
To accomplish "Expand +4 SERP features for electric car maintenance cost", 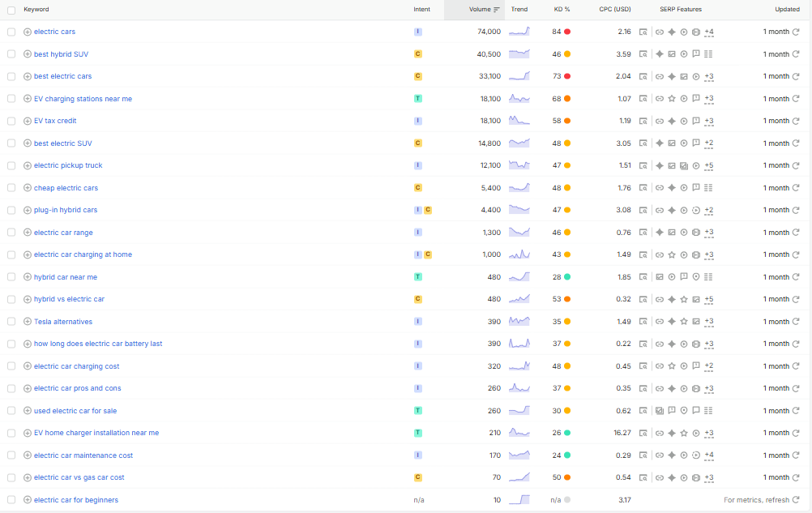I will pyautogui.click(x=709, y=455).
